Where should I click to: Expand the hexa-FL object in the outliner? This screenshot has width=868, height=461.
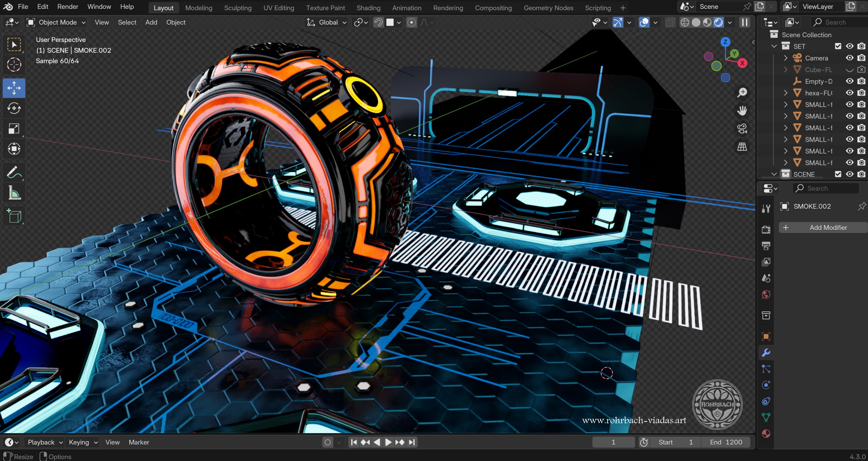(786, 93)
